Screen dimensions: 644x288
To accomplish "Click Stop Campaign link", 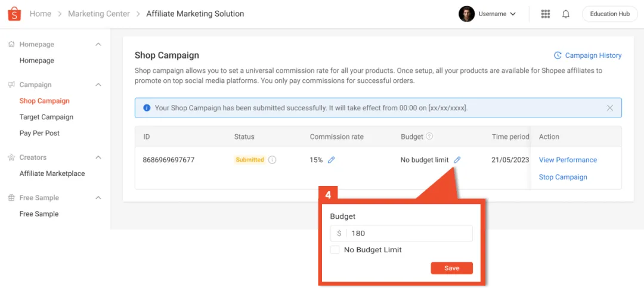I will point(563,177).
